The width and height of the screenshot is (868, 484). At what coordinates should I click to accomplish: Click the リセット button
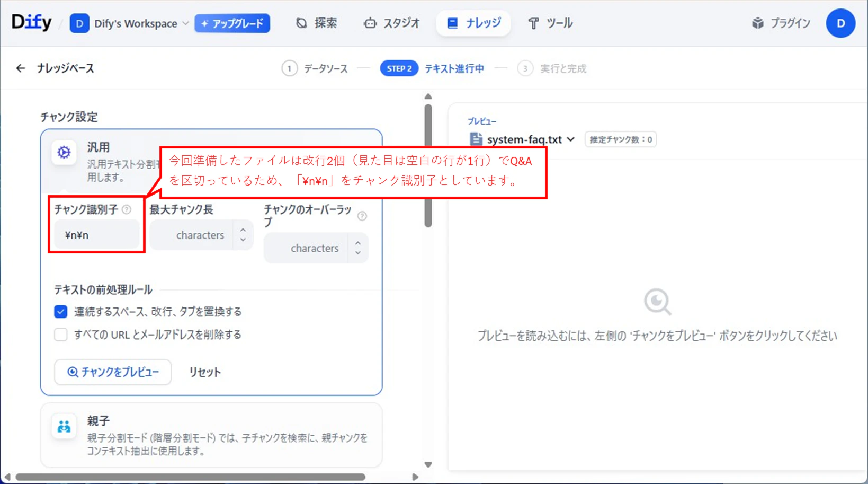(x=205, y=372)
